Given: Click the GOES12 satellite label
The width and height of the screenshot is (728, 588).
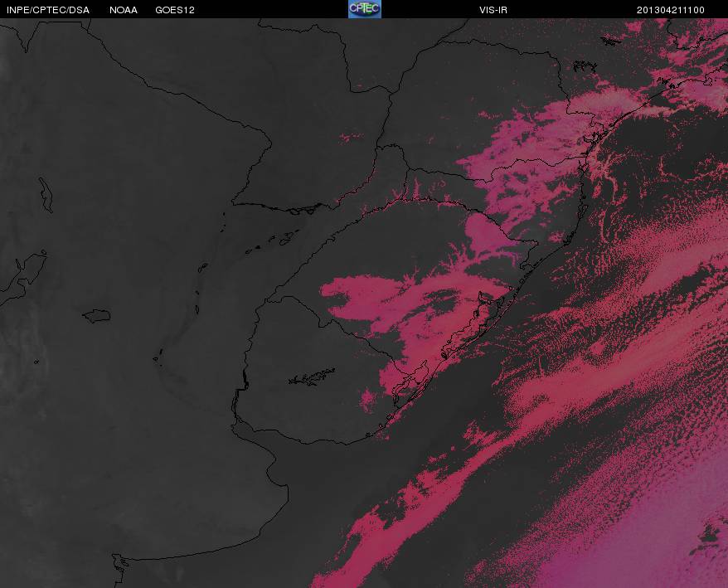Looking at the screenshot, I should pyautogui.click(x=175, y=10).
